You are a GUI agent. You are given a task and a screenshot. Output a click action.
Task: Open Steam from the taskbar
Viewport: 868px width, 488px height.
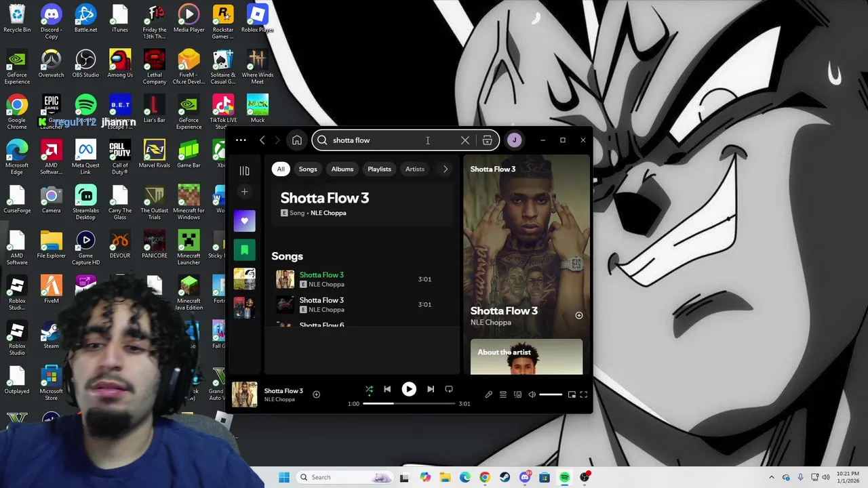[x=505, y=477]
